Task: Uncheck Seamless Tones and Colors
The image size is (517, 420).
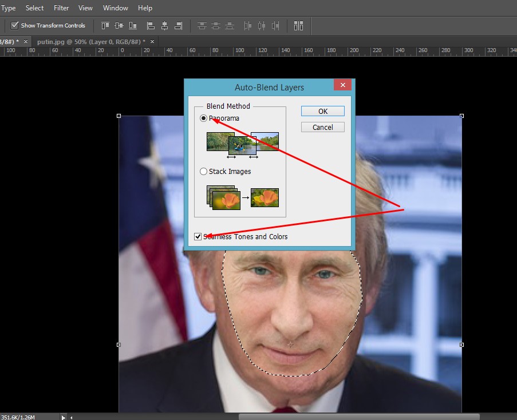Action: point(198,236)
